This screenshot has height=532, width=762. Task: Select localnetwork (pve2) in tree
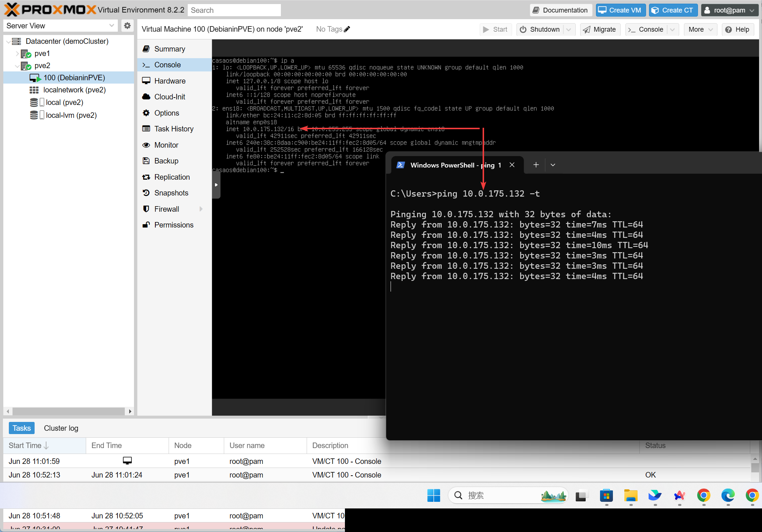pyautogui.click(x=69, y=90)
